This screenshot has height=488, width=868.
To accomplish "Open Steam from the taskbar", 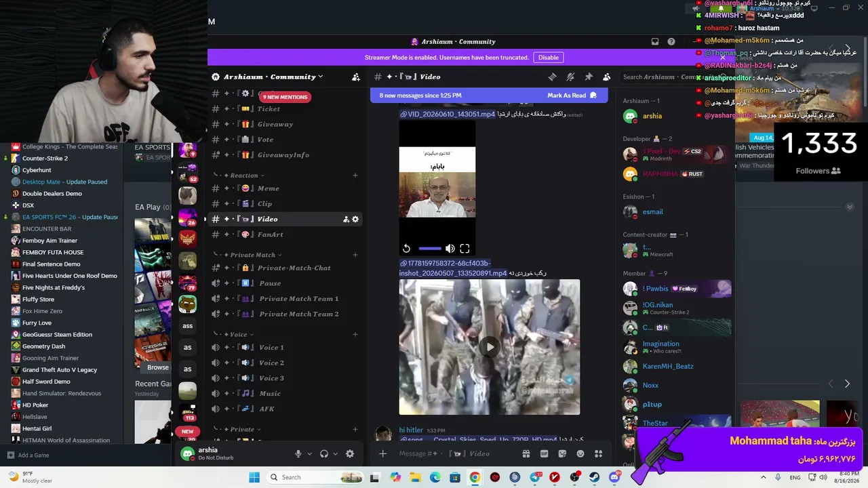I will [595, 477].
